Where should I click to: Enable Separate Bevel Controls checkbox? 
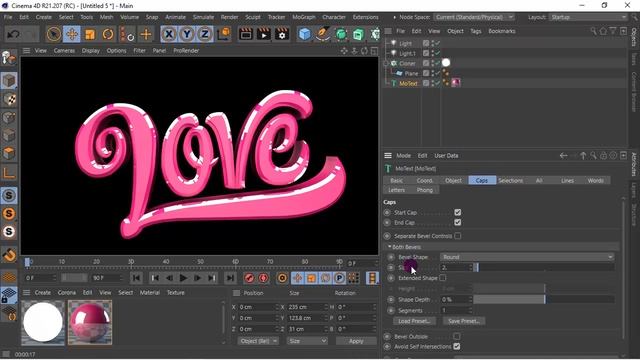click(458, 236)
